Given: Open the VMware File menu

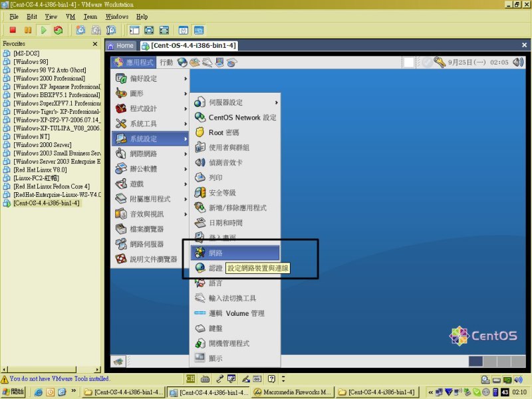Looking at the screenshot, I should coord(14,17).
